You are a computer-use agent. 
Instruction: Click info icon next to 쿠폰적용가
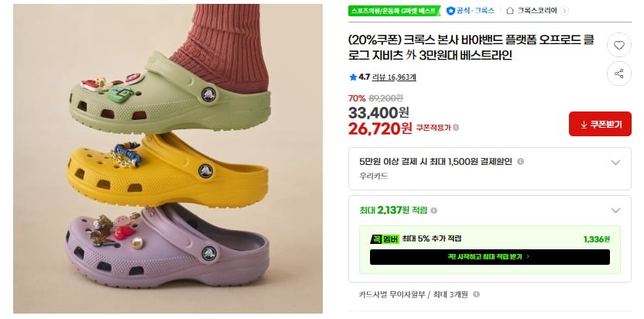point(456,128)
